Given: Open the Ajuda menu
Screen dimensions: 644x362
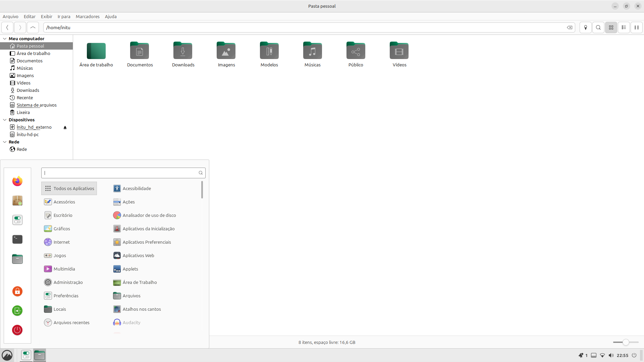Looking at the screenshot, I should tap(111, 16).
